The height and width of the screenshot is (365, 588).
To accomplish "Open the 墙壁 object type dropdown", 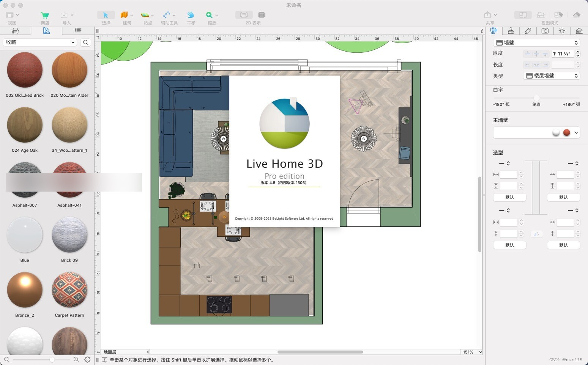I will click(x=537, y=42).
